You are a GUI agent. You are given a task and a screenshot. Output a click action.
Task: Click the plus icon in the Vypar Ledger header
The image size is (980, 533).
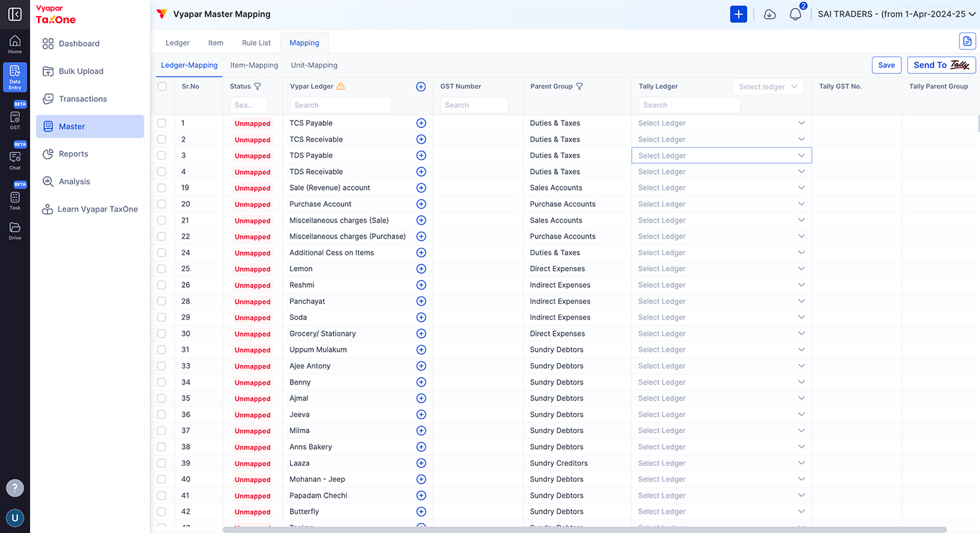pyautogui.click(x=421, y=87)
